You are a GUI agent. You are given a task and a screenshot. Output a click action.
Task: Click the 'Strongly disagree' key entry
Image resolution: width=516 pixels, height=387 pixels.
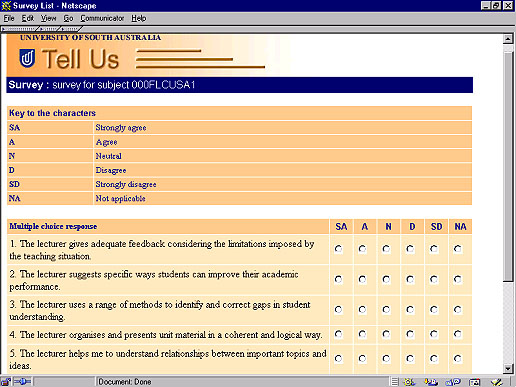click(126, 184)
